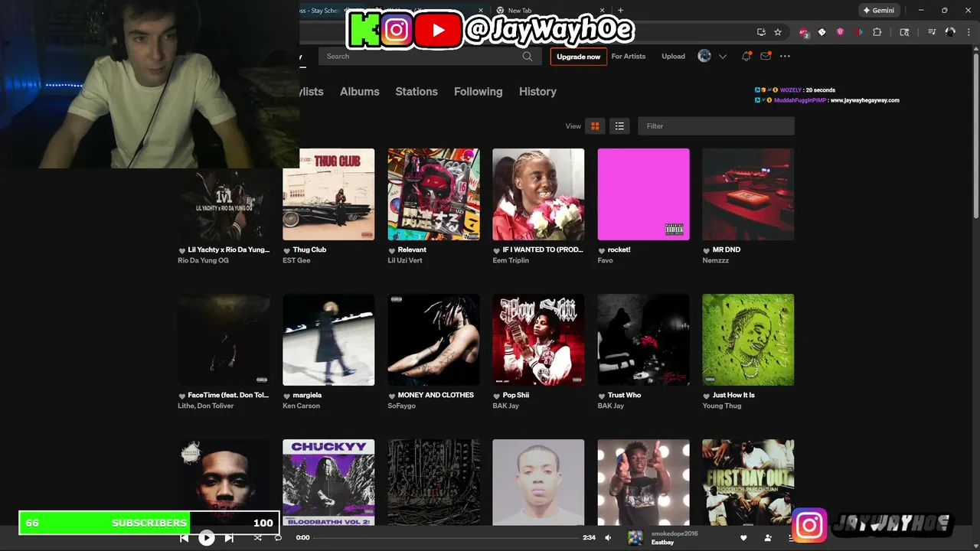Seek on the player progress bar
The height and width of the screenshot is (551, 980).
click(x=447, y=538)
